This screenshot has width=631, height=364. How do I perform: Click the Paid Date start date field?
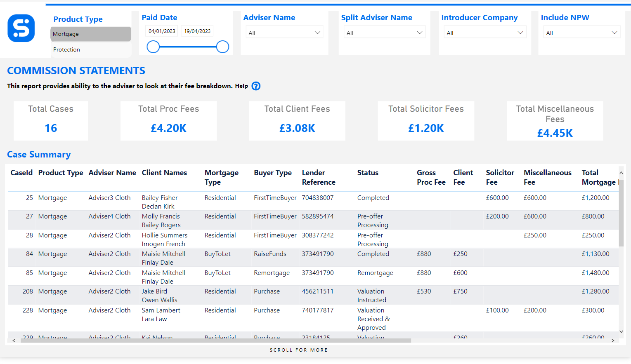pos(162,31)
